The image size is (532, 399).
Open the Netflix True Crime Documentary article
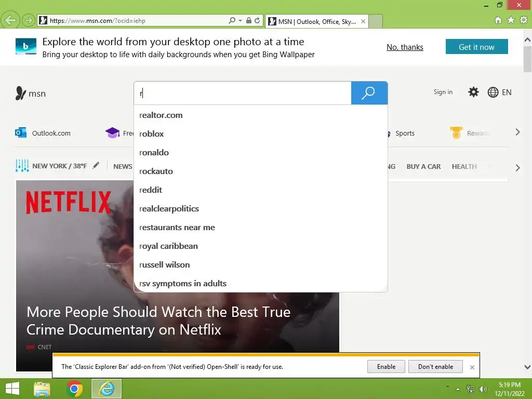158,321
